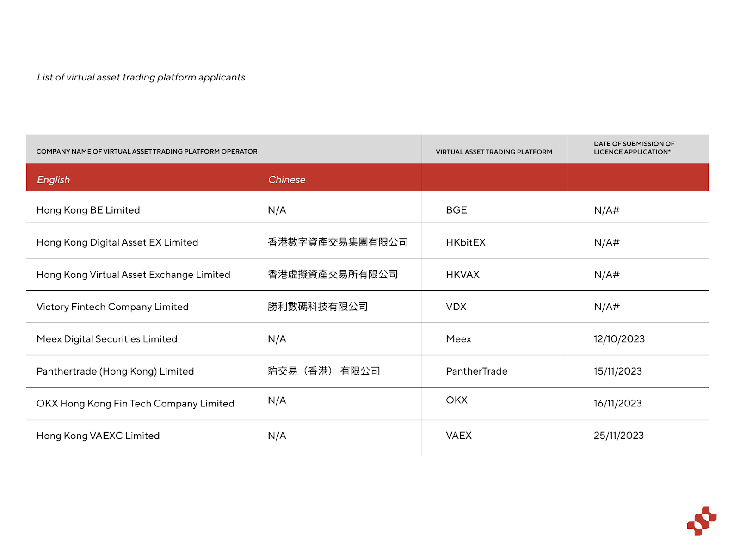Click the 'HKbitEX' platform cell
Viewport: 740px width, 560px height.
point(466,242)
